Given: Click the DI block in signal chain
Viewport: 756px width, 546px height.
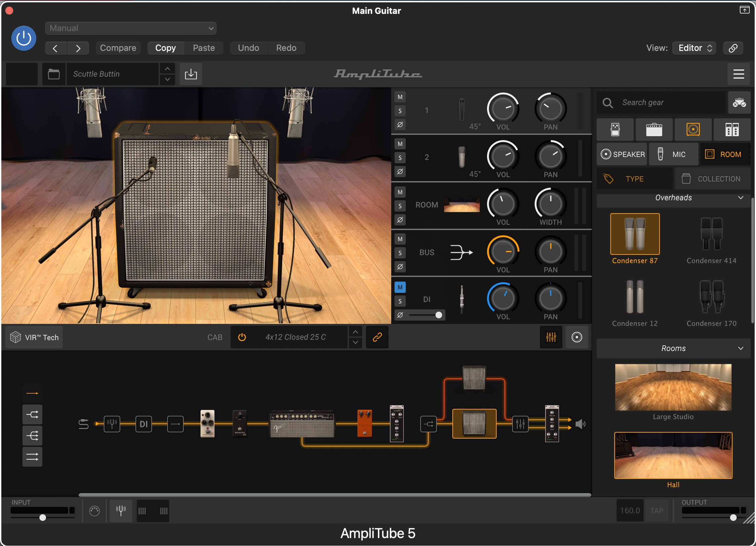Looking at the screenshot, I should point(144,424).
